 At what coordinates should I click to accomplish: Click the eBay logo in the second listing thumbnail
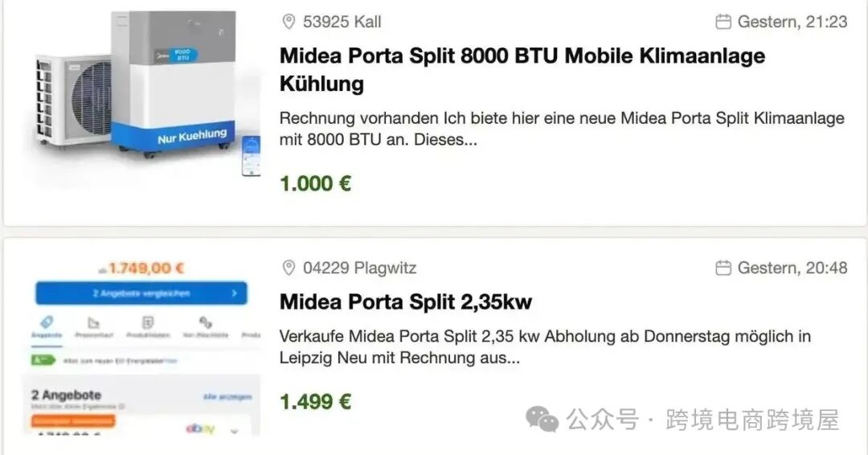coord(200,428)
